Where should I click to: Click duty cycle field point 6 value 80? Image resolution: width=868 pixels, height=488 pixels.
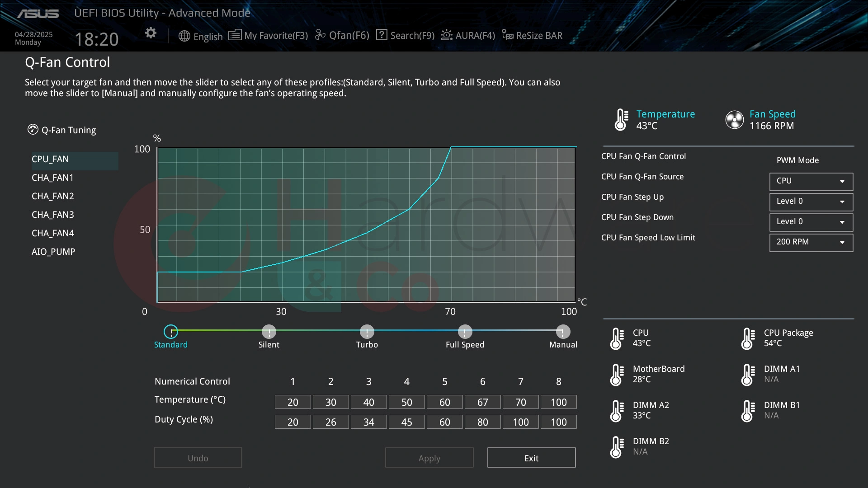click(x=482, y=422)
